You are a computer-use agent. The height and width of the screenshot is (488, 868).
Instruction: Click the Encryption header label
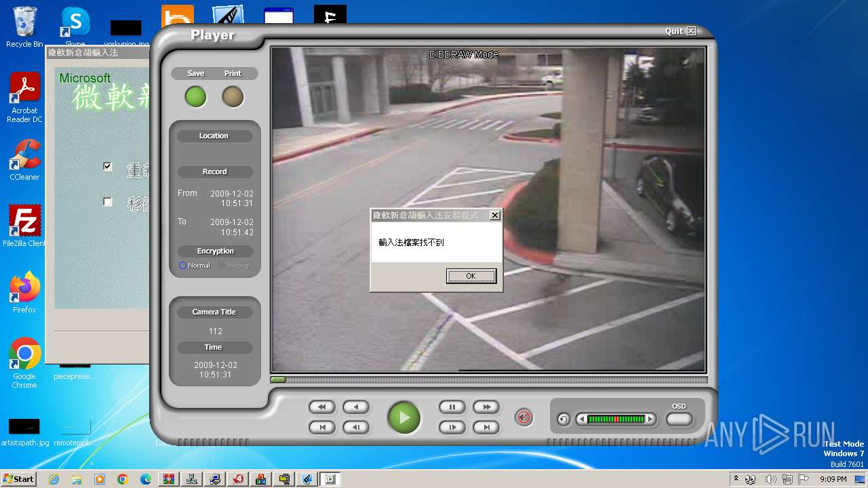coord(216,251)
